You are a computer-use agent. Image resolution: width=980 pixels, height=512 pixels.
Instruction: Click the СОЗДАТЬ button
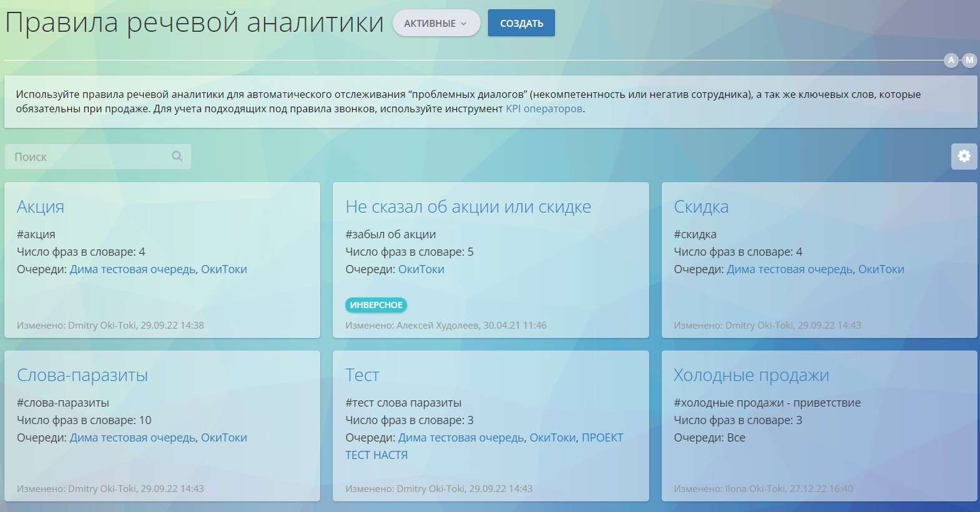[x=521, y=23]
